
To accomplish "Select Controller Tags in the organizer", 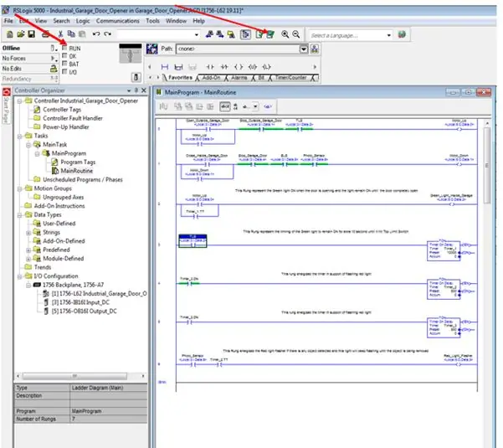I will point(62,110).
